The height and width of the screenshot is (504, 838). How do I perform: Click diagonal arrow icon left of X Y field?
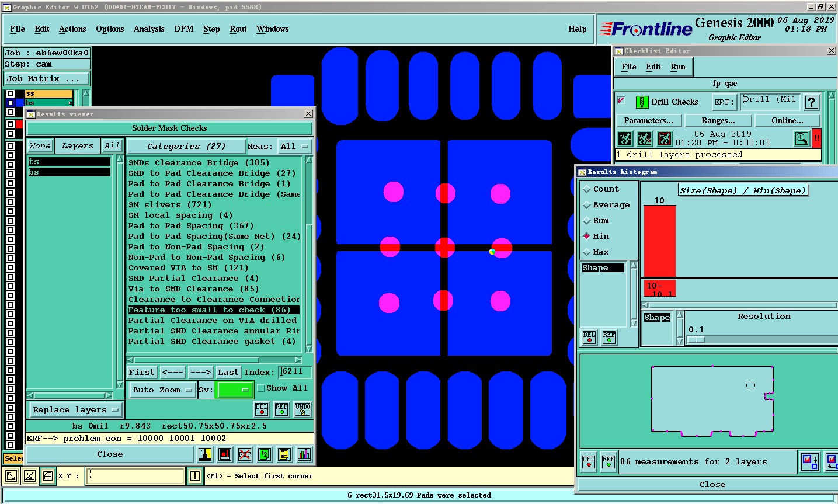(x=11, y=476)
